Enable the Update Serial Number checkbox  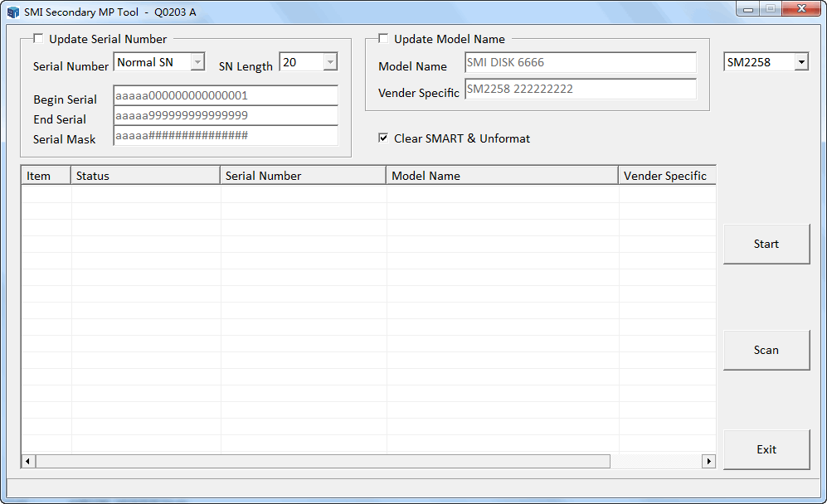[x=38, y=39]
